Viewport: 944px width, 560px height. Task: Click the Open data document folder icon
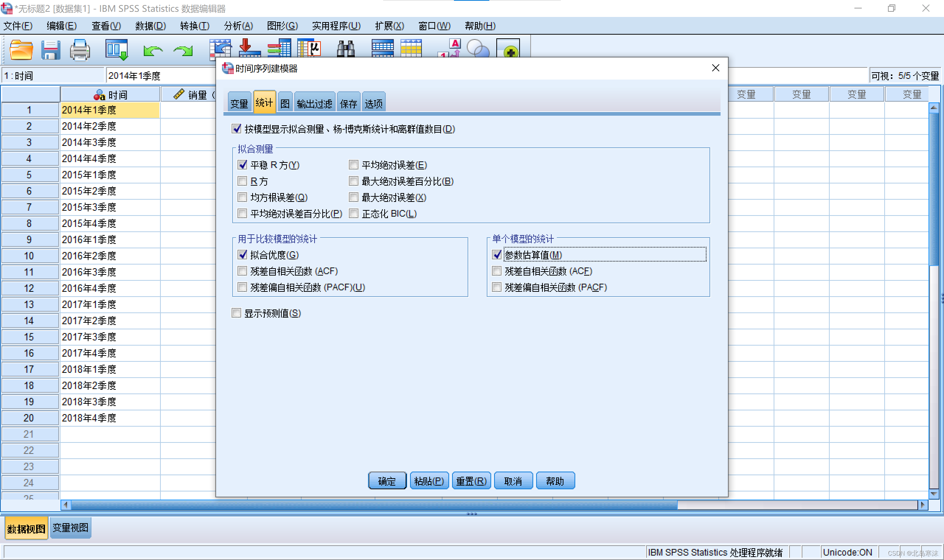coord(21,50)
